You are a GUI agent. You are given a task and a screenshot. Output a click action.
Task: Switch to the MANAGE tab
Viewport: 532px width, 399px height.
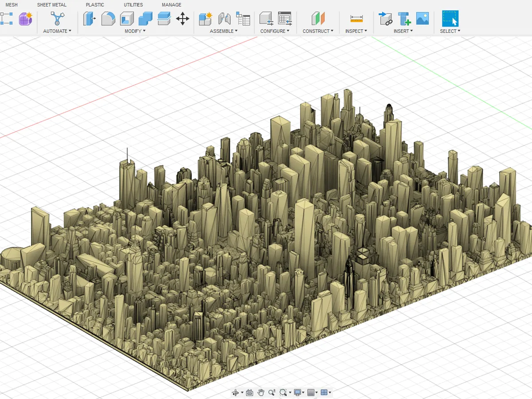coord(172,5)
